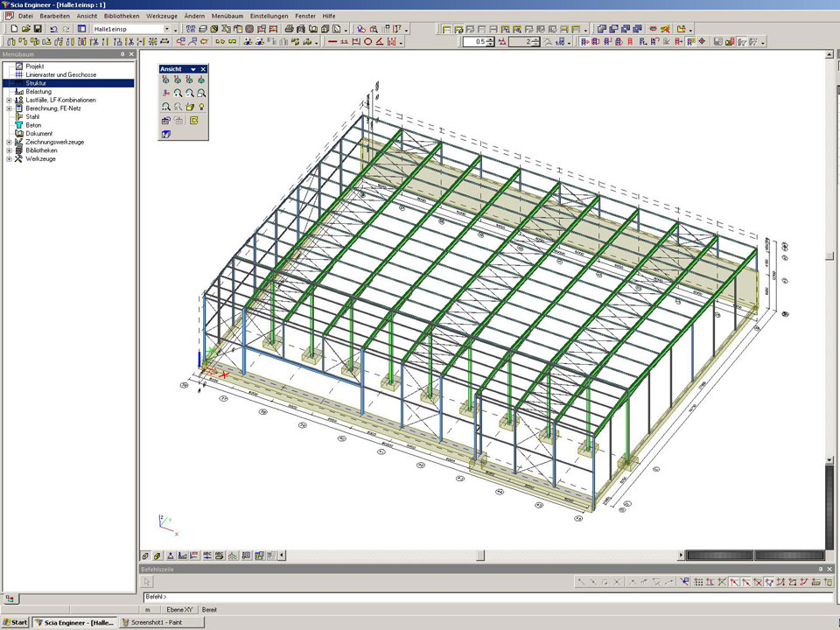Open the Einstellungen menu
Viewport: 840px width, 630px height.
point(268,16)
